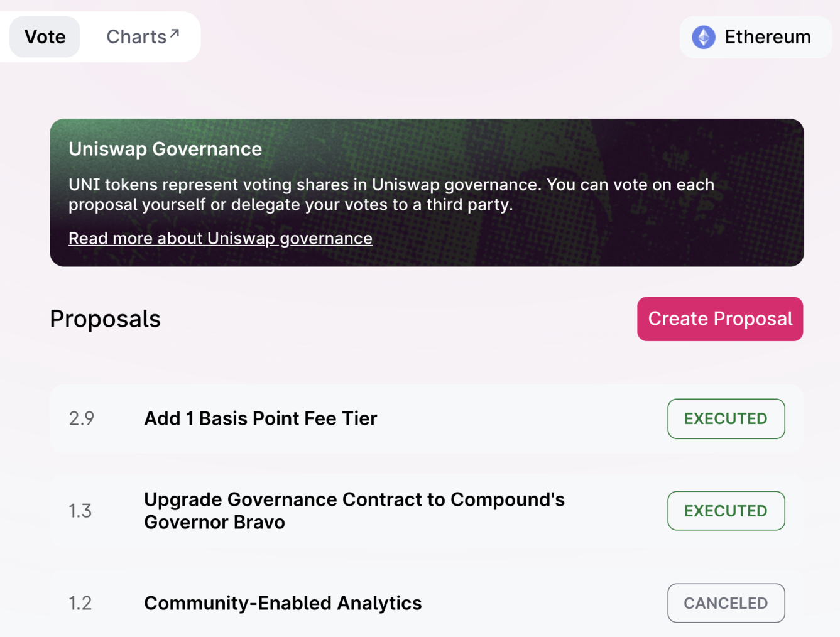Click the EXECUTED badge on proposal 2.9

726,418
